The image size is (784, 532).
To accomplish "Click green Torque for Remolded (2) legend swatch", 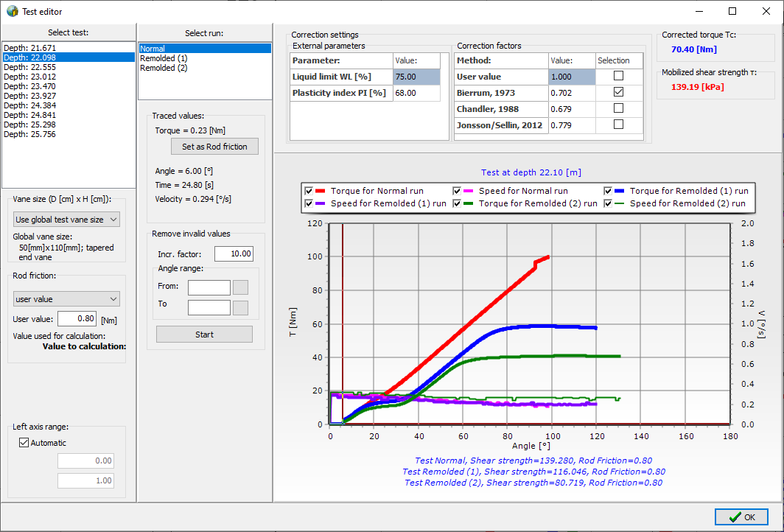I will point(469,203).
